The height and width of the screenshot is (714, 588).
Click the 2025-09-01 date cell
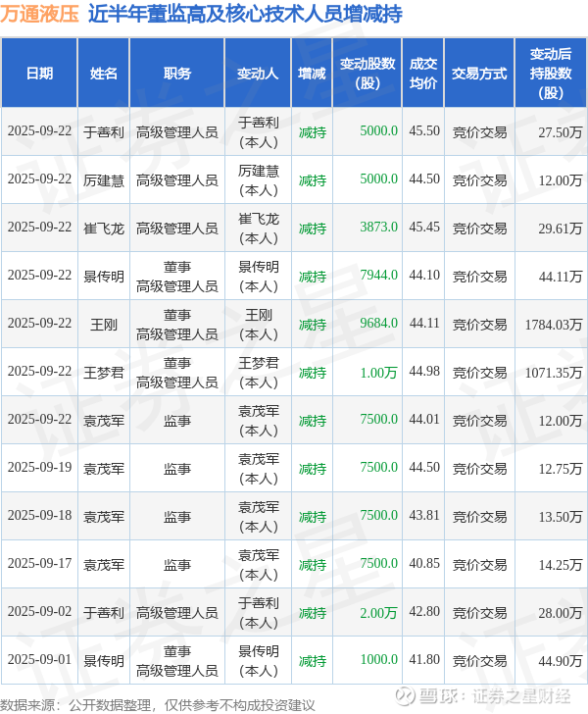pyautogui.click(x=39, y=659)
